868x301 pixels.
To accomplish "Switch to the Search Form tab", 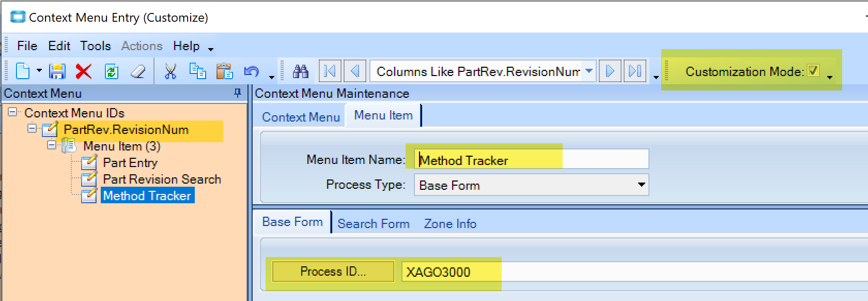I will point(373,224).
